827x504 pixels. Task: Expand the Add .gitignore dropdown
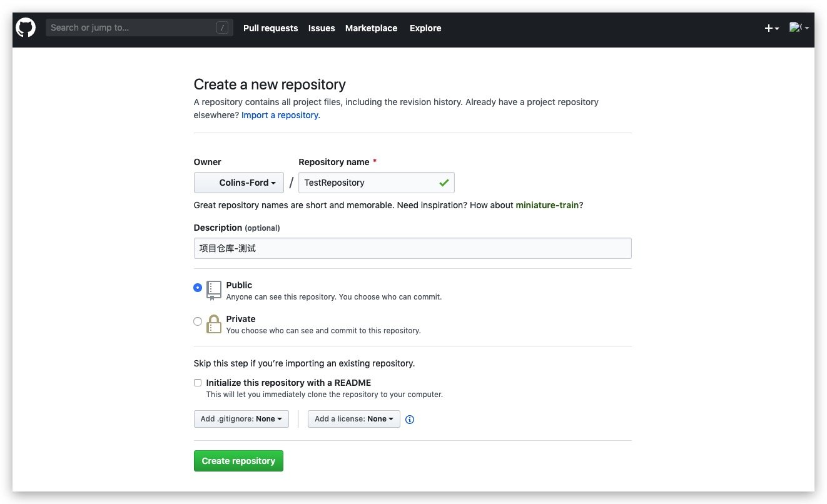coord(241,419)
